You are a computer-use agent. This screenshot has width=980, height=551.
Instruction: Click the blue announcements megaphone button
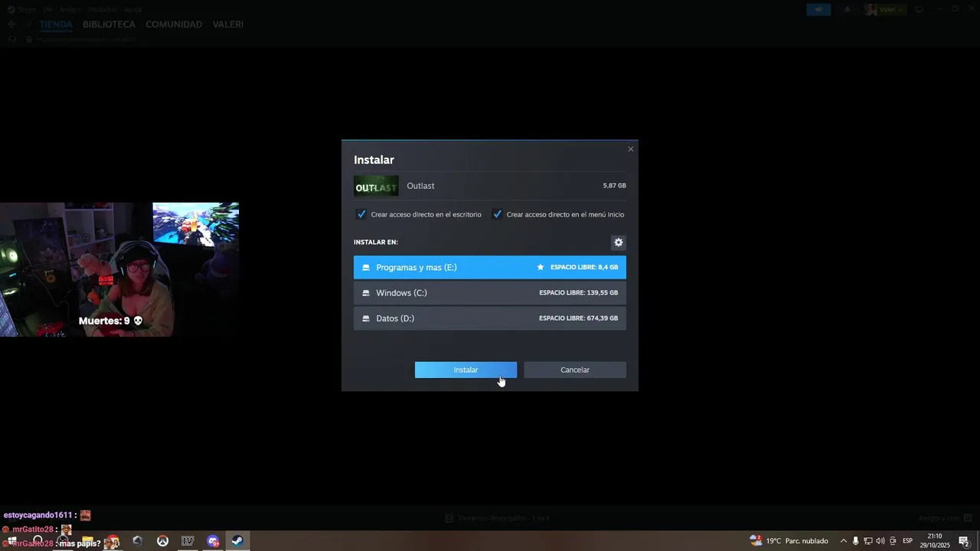(818, 9)
